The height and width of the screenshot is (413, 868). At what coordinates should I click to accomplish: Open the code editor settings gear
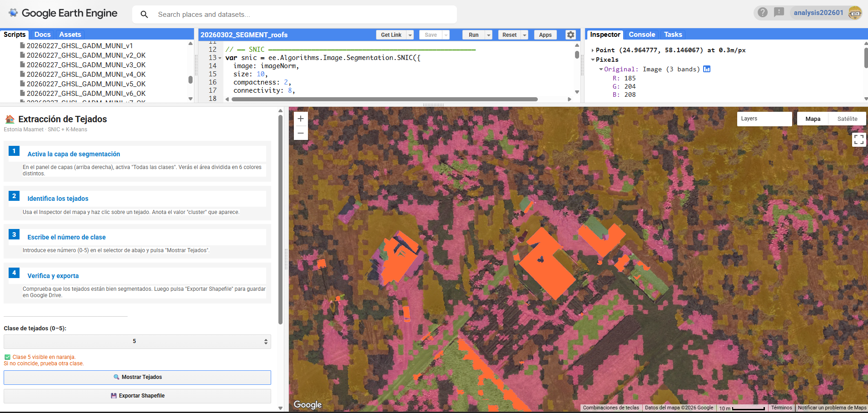tap(570, 35)
